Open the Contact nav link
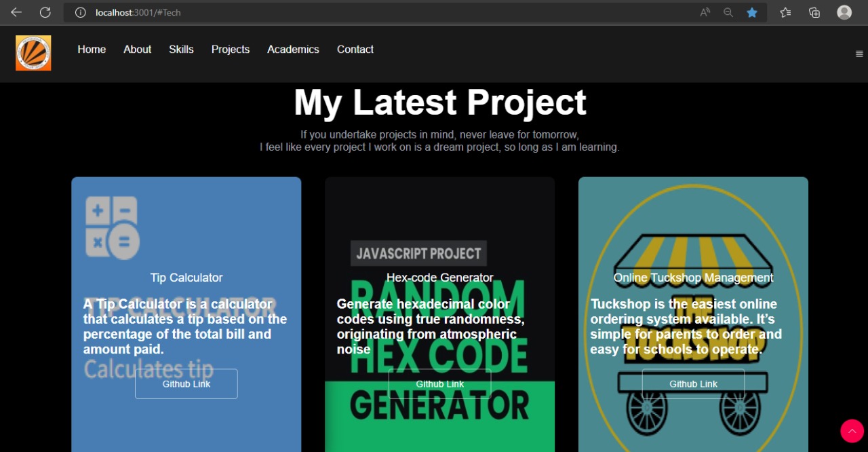Viewport: 868px width, 452px height. 355,50
